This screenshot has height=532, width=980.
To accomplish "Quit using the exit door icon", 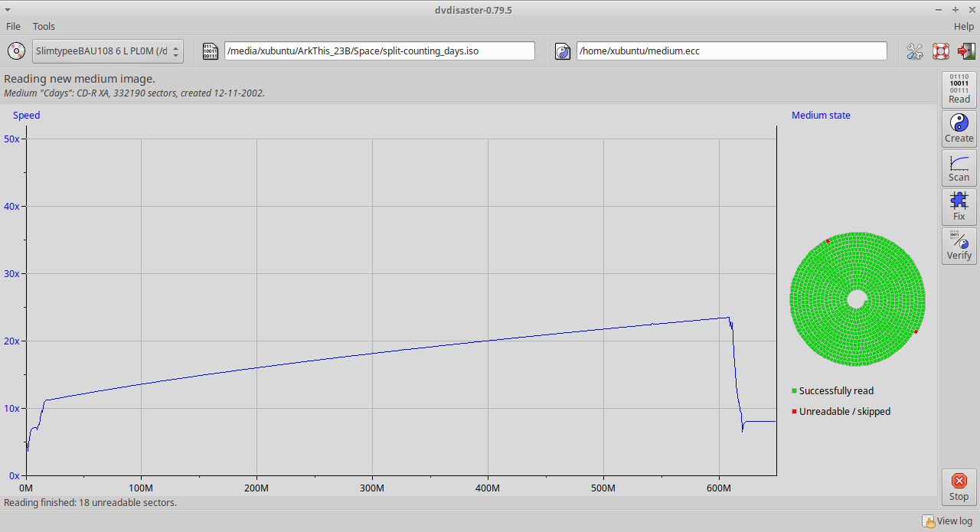I will pyautogui.click(x=966, y=51).
